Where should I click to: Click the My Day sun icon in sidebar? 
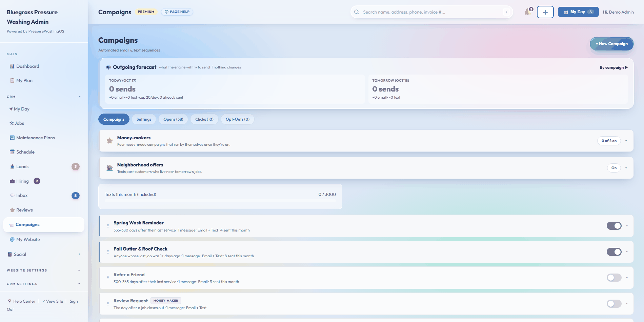[11, 109]
